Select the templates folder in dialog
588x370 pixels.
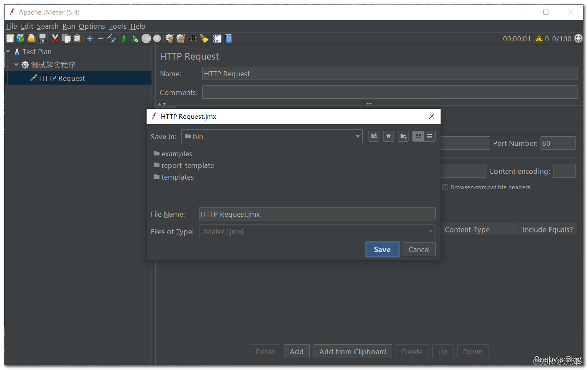tap(174, 177)
